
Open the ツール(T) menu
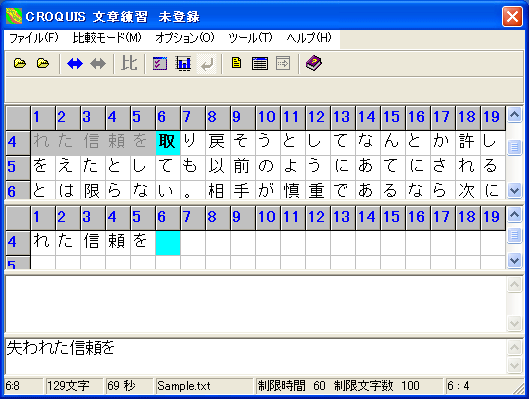tap(251, 38)
